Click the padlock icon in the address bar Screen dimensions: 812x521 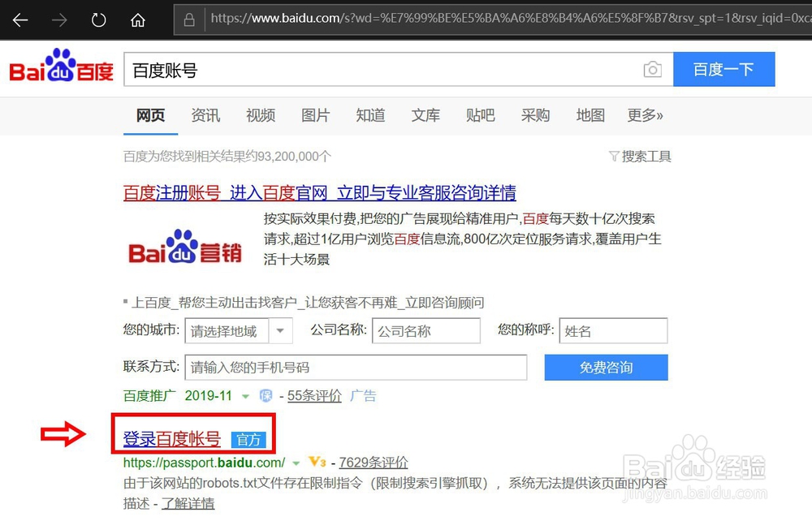pyautogui.click(x=189, y=19)
